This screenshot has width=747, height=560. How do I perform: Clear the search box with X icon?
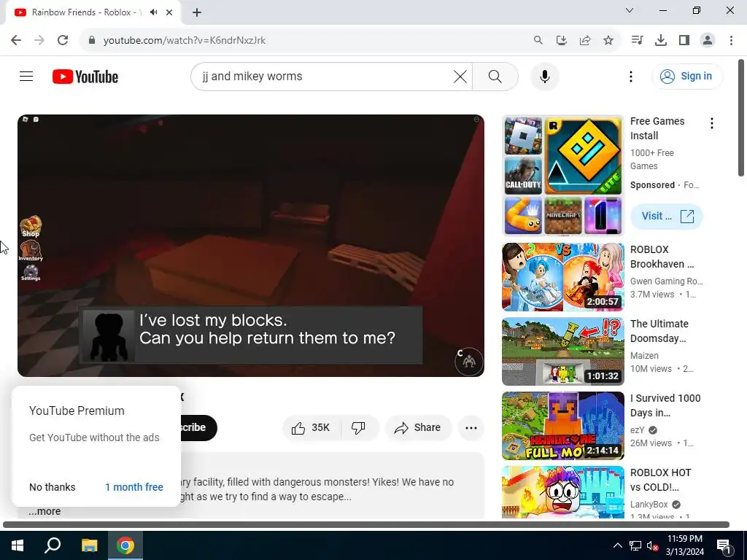click(460, 76)
